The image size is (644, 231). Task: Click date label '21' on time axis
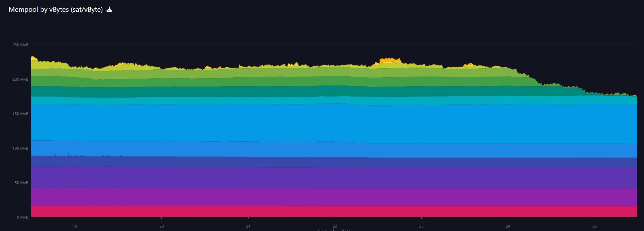248,227
